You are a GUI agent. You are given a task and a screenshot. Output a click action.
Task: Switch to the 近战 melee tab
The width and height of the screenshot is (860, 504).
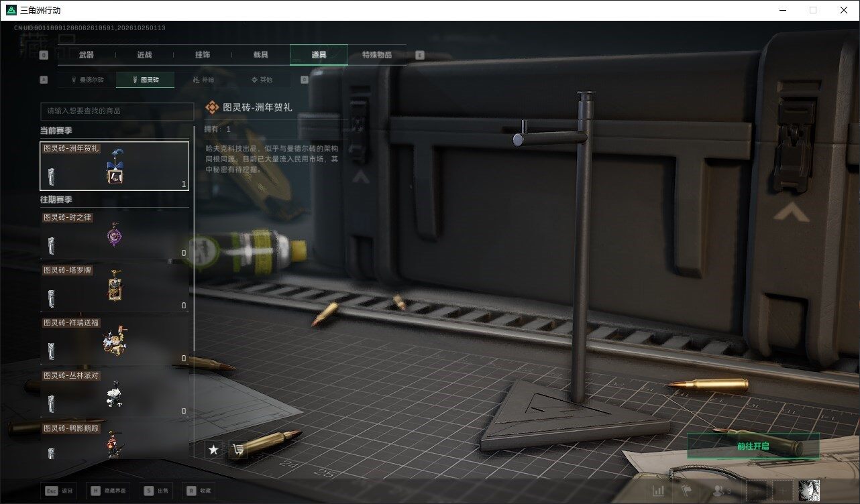click(144, 55)
